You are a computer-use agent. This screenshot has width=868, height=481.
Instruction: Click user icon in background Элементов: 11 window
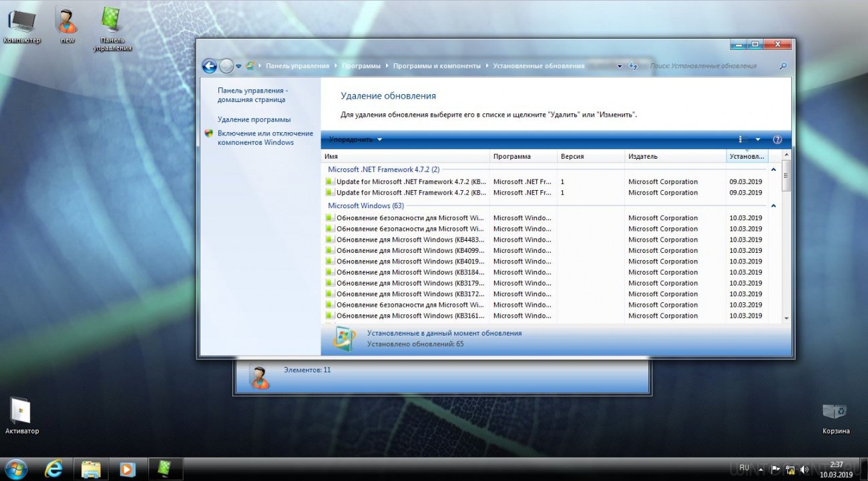(259, 378)
